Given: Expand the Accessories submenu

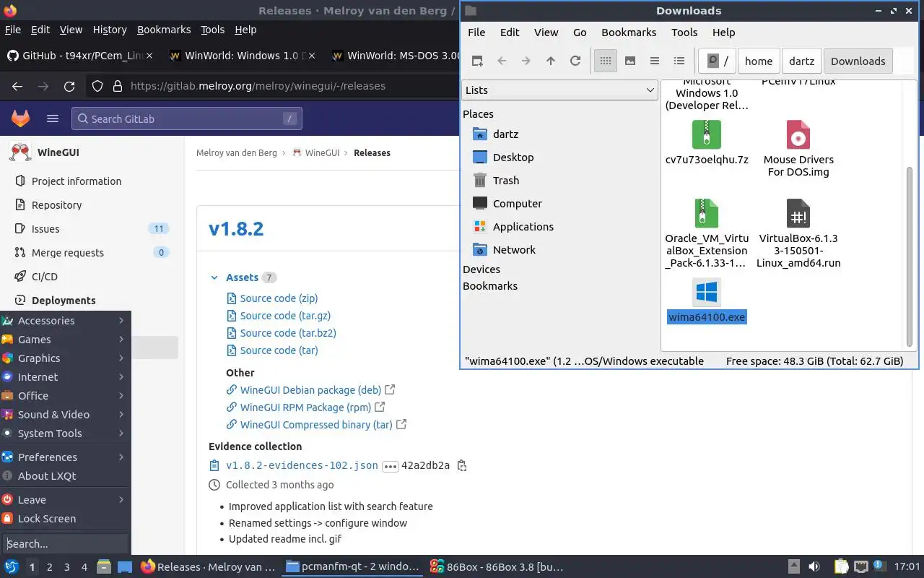Looking at the screenshot, I should point(65,320).
